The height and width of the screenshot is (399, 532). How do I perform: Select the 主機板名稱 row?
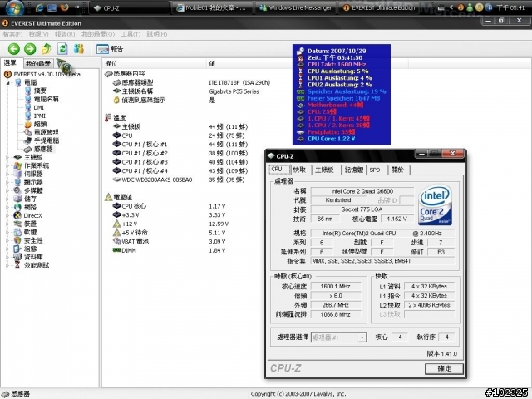186,91
